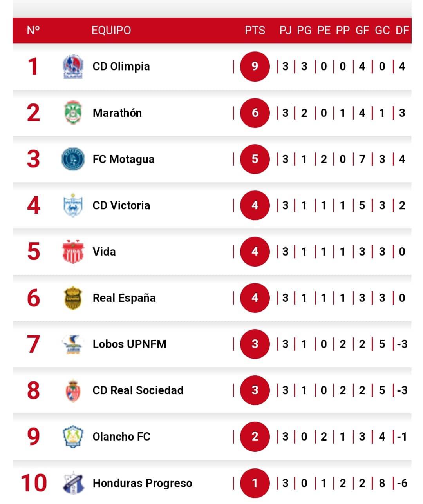Image resolution: width=423 pixels, height=504 pixels.
Task: Click the CD Real Sociedad crest
Action: point(73,390)
